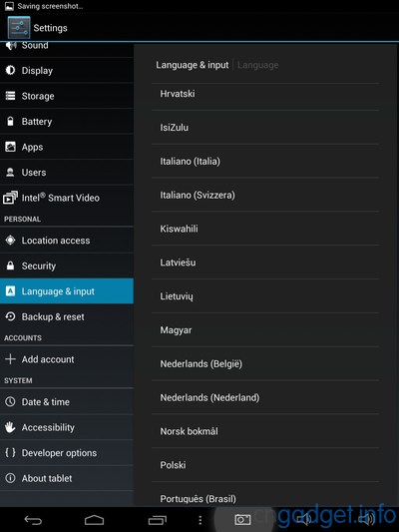Click Add account option
The height and width of the screenshot is (532, 399).
pos(67,359)
